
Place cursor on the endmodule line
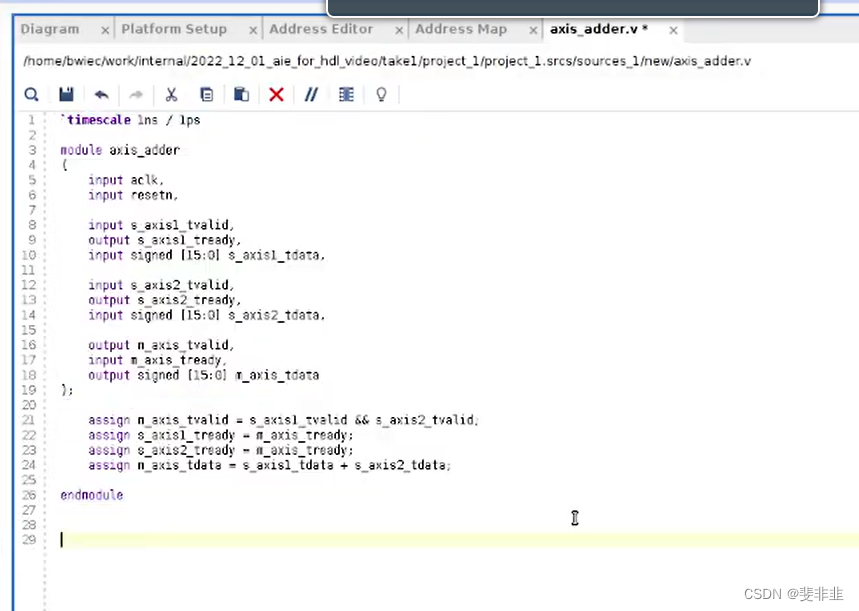tap(91, 494)
